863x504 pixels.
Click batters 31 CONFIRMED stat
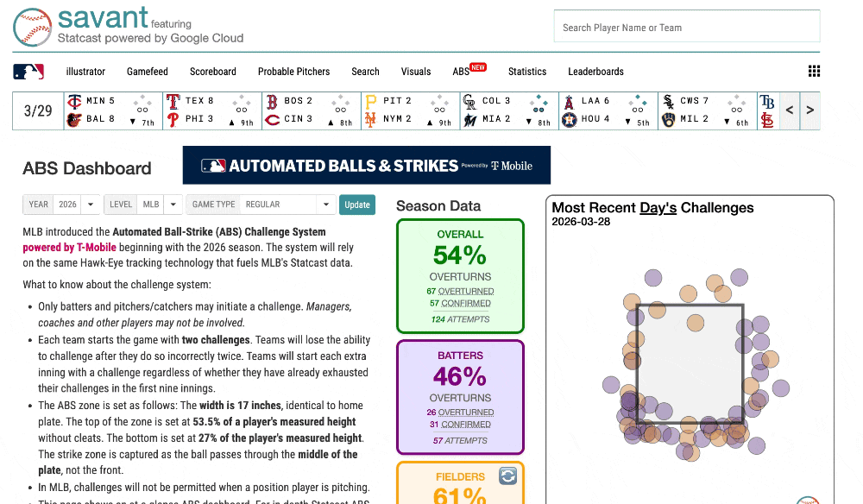coord(460,425)
